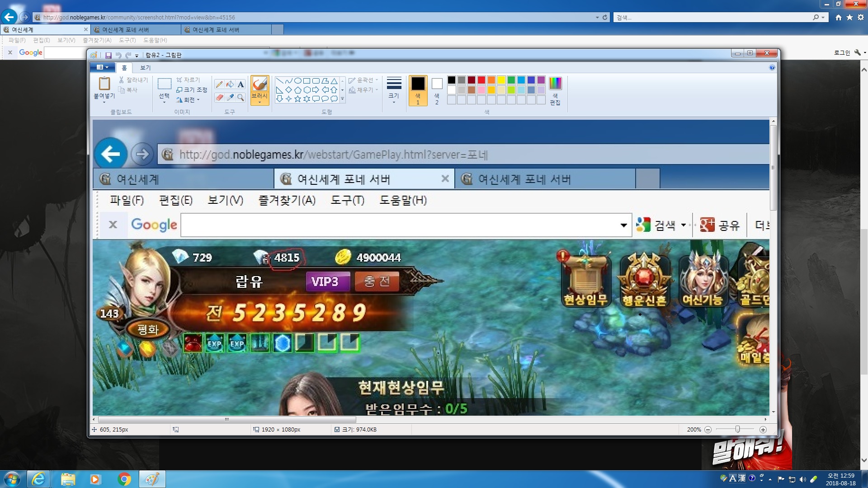868x488 pixels.
Task: Open the selection options arrow under 선택
Action: pos(164,103)
